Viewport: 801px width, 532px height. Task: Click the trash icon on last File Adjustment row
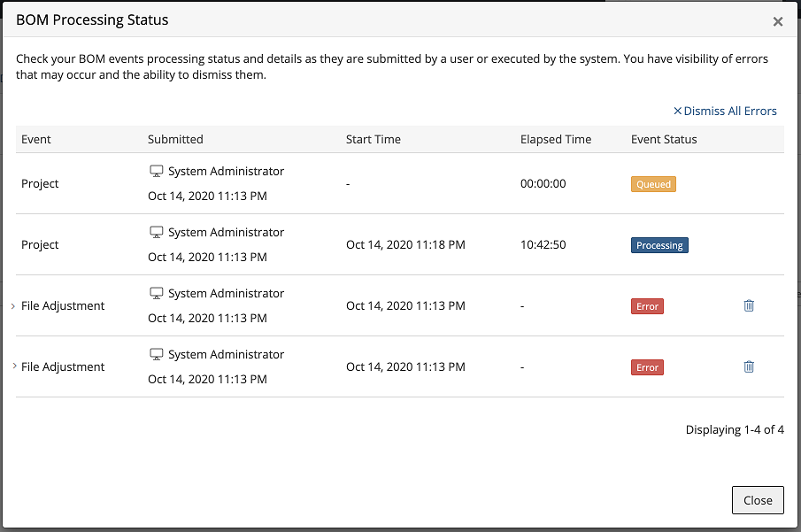coord(749,366)
